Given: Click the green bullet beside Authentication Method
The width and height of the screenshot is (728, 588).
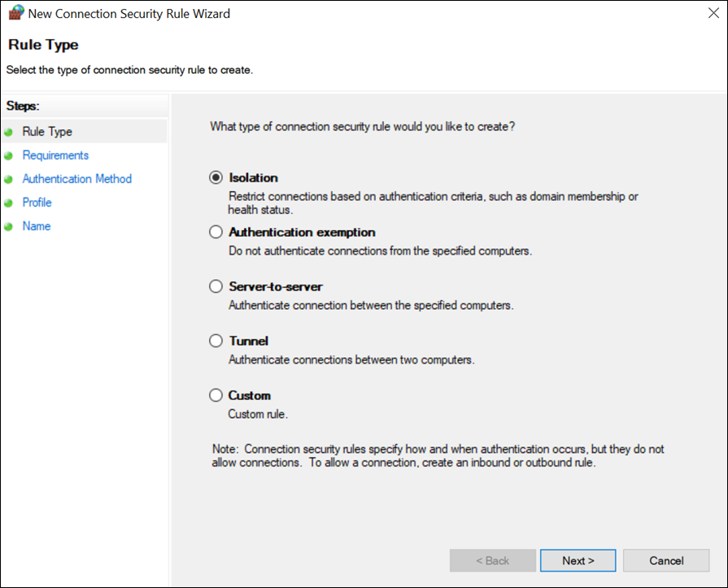Looking at the screenshot, I should 8,180.
